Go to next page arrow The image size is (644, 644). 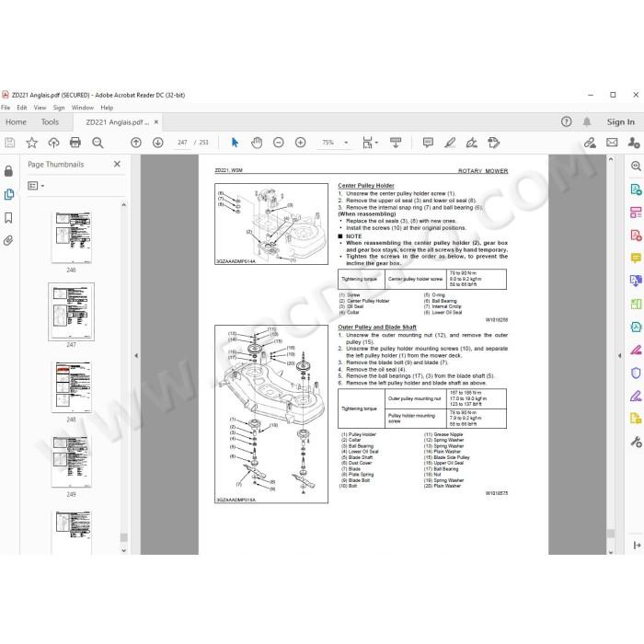tap(157, 143)
